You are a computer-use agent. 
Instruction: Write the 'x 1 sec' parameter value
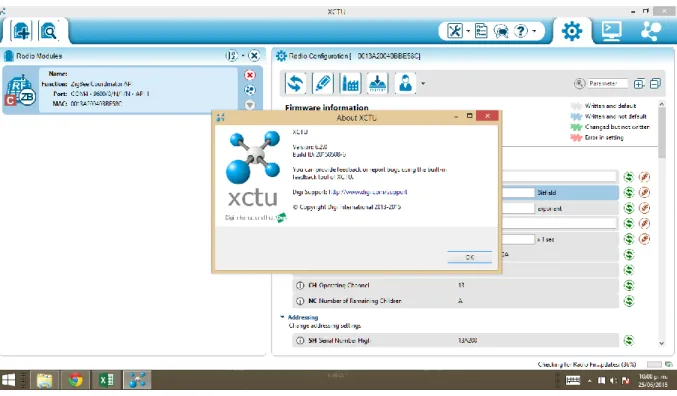click(644, 239)
